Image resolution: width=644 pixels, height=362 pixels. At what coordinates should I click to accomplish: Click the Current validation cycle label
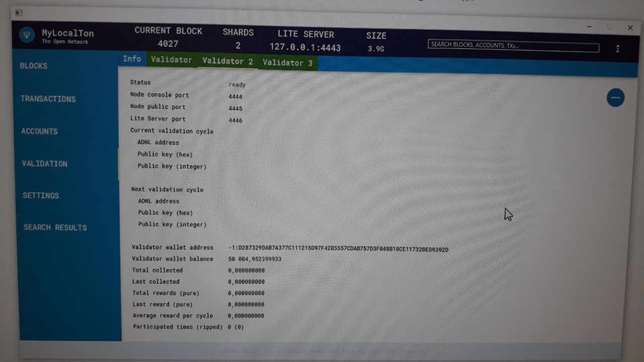(x=172, y=131)
